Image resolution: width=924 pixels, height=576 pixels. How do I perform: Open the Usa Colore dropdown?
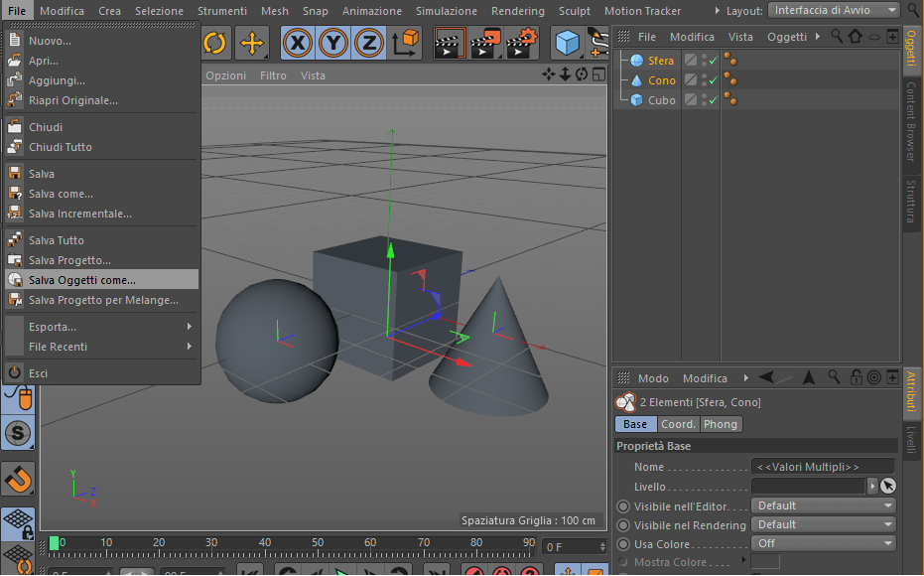pos(823,543)
